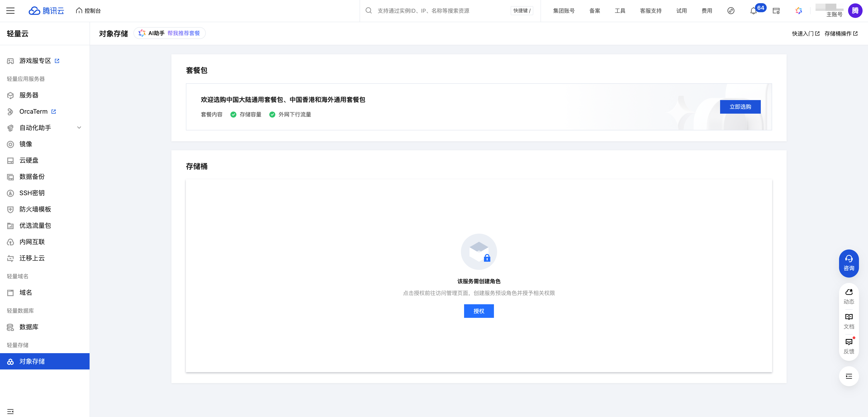The image size is (868, 417).
Task: Open 工具 menu
Action: click(620, 11)
